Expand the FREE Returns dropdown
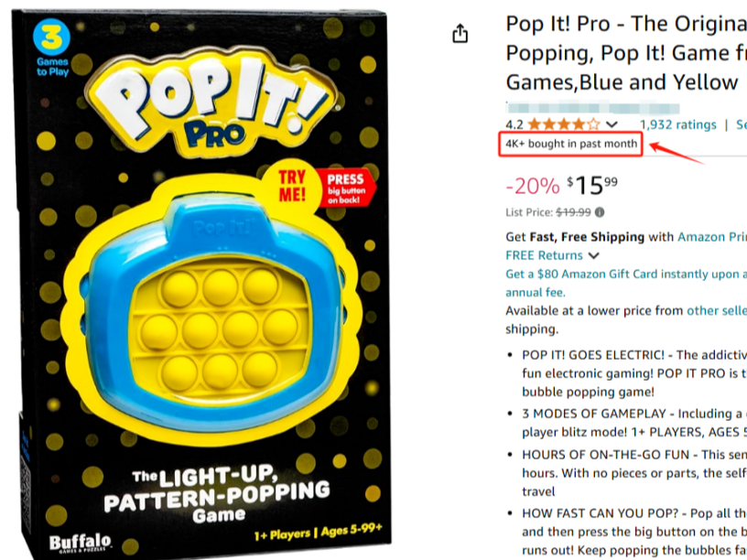747x560 pixels. pos(594,255)
